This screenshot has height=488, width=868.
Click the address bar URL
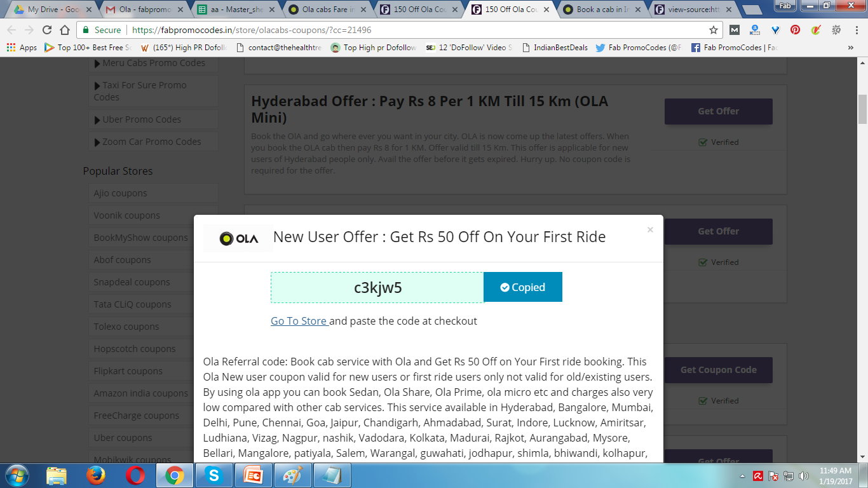[250, 30]
